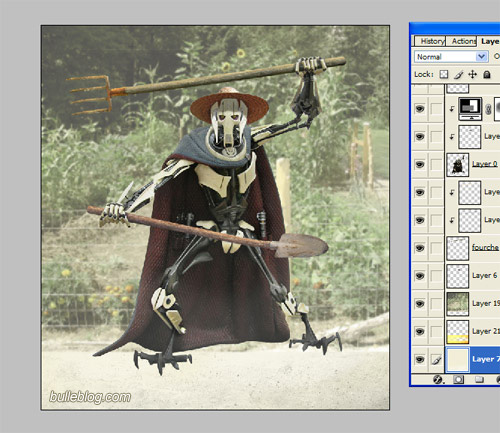500x433 pixels.
Task: Select the Layer 0 robot thumbnail
Action: 458,165
